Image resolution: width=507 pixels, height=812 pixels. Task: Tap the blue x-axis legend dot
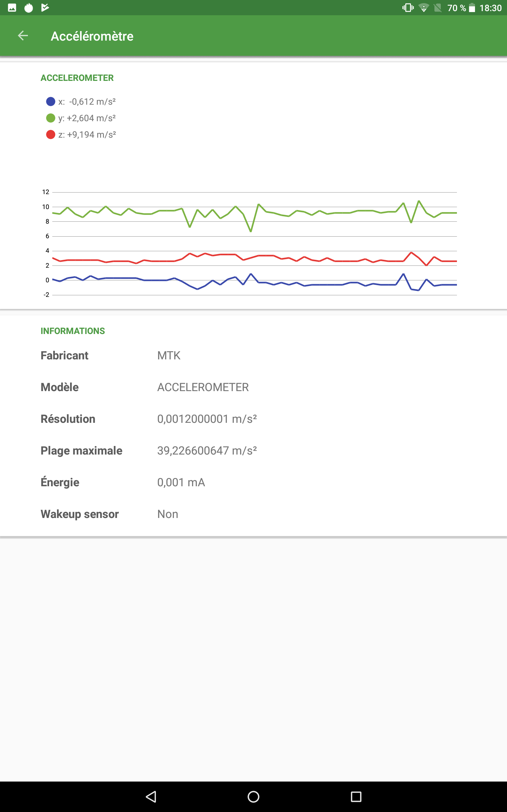coord(51,102)
